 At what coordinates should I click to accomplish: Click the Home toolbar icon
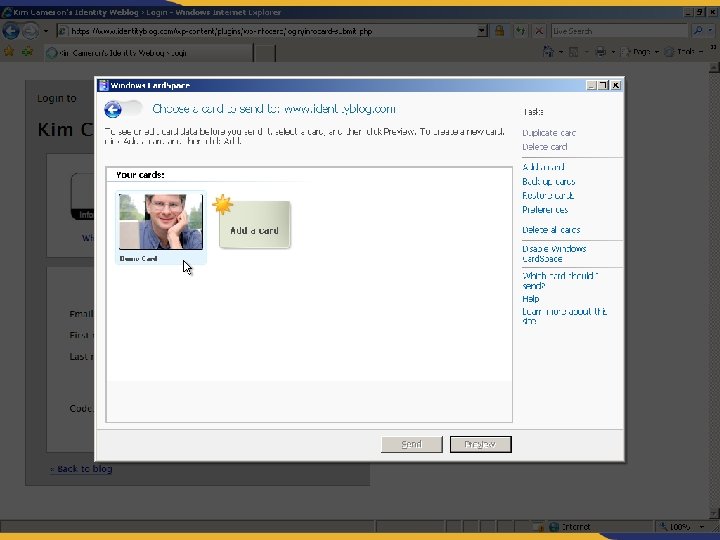pos(548,52)
